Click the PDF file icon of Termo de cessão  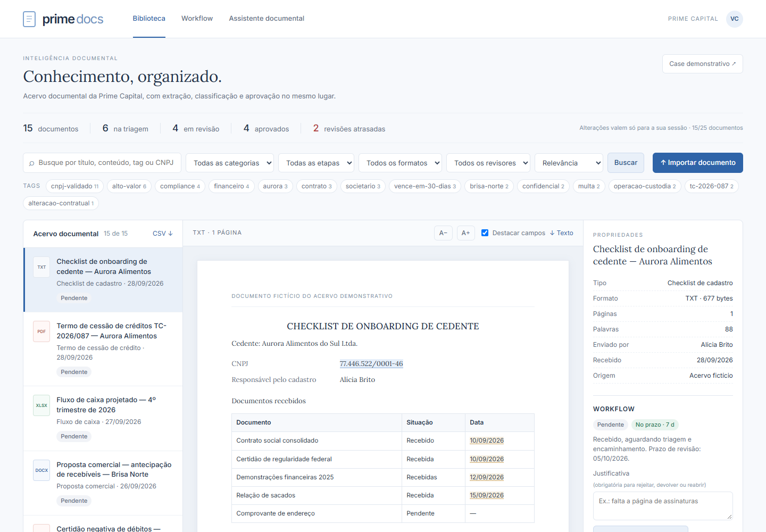click(x=41, y=331)
